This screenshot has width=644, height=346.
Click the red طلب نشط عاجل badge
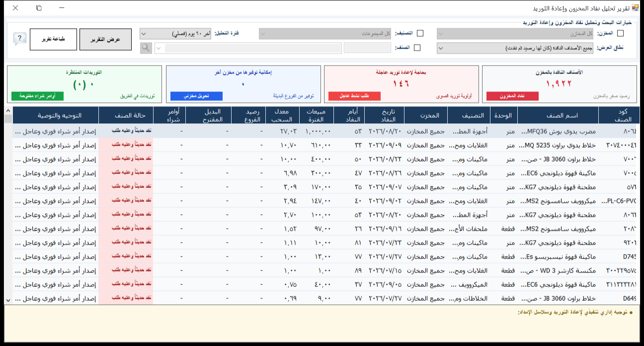click(x=355, y=96)
